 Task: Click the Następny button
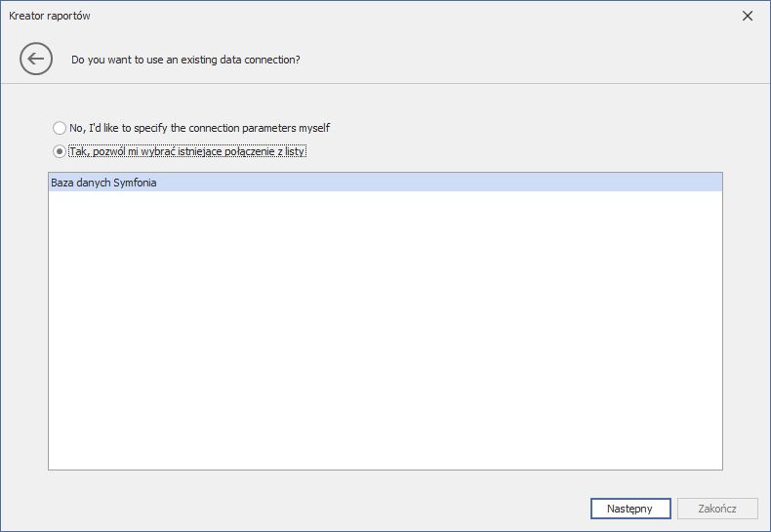(630, 509)
